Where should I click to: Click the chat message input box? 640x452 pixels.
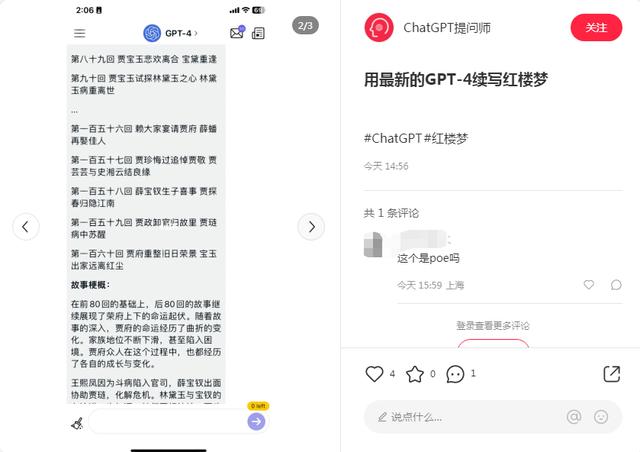[x=167, y=421]
